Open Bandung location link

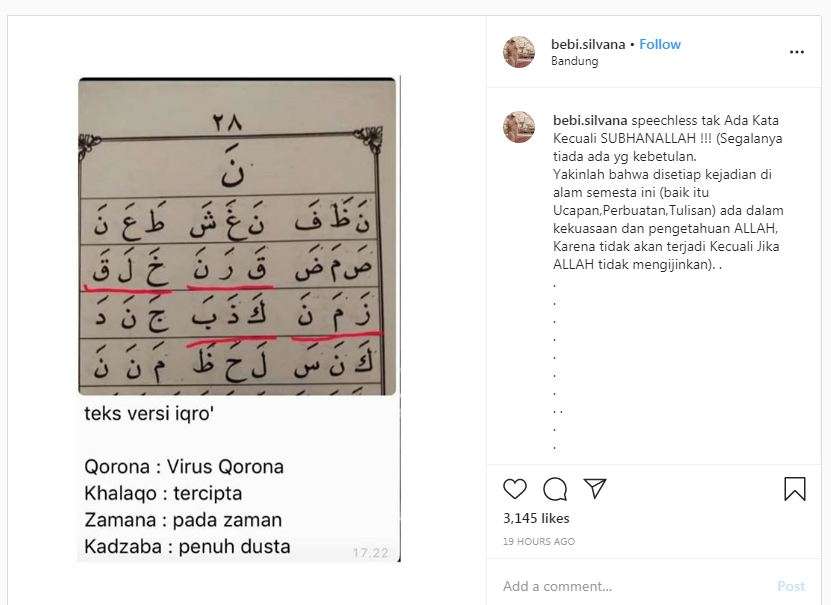(574, 61)
